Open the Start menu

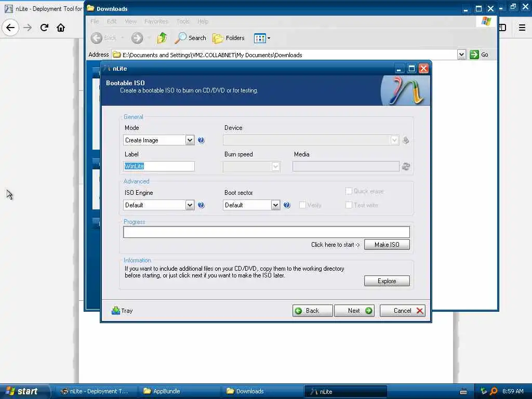pyautogui.click(x=24, y=391)
